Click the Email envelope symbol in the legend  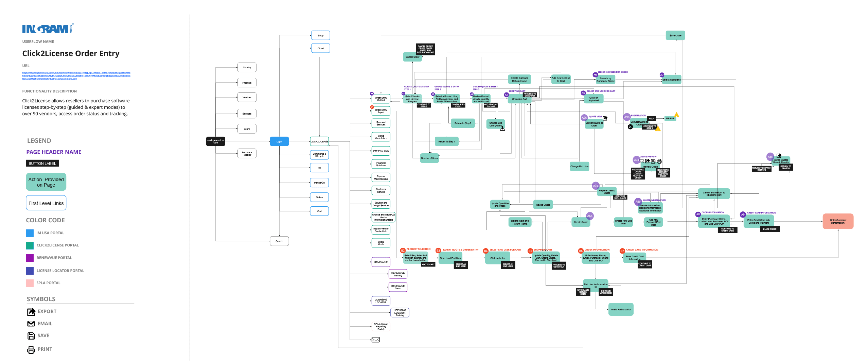pyautogui.click(x=31, y=324)
